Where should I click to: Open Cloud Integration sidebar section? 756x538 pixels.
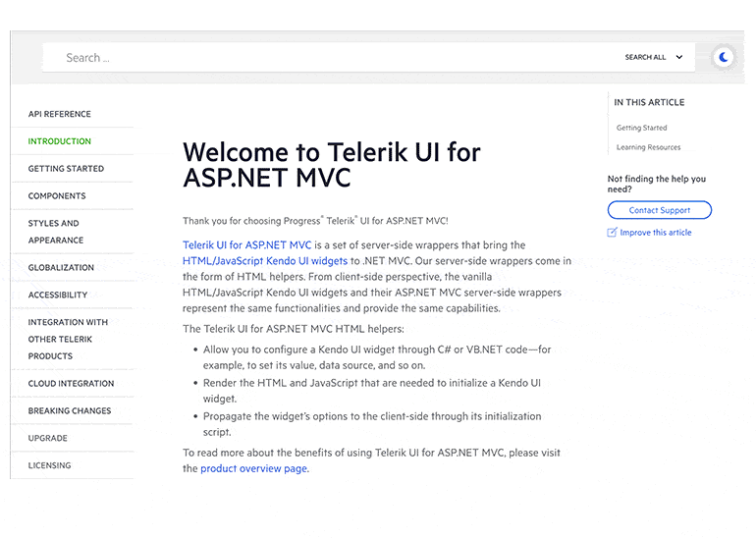(x=71, y=384)
